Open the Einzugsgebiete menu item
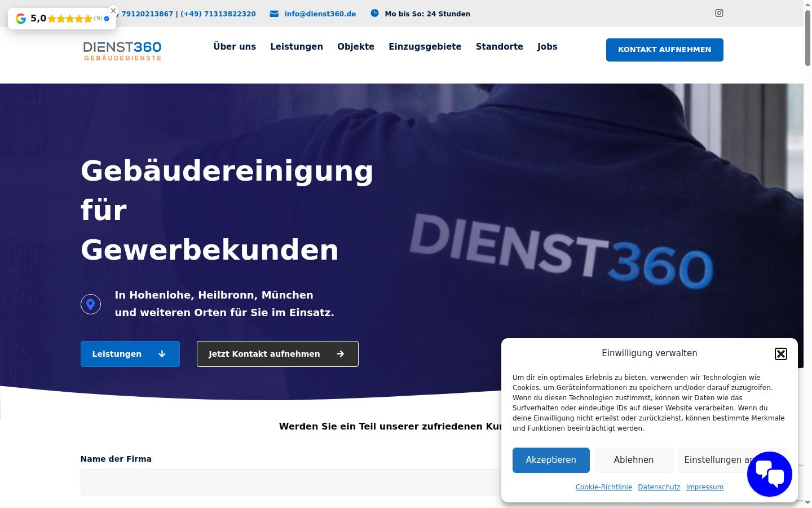This screenshot has width=812, height=508. point(425,47)
